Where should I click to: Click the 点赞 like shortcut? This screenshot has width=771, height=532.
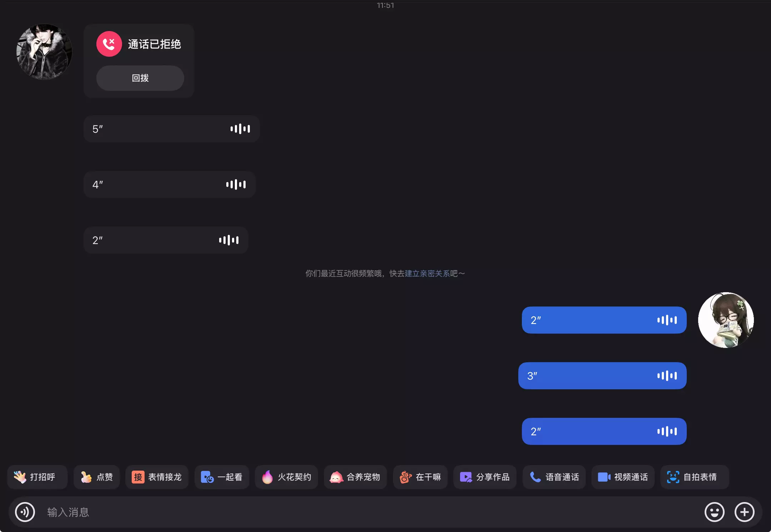coord(96,477)
